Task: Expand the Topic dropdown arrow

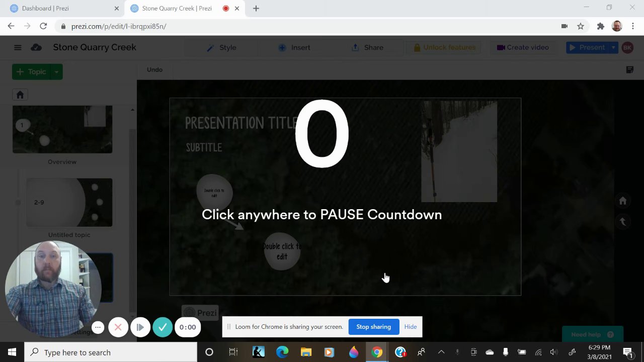Action: click(57, 71)
